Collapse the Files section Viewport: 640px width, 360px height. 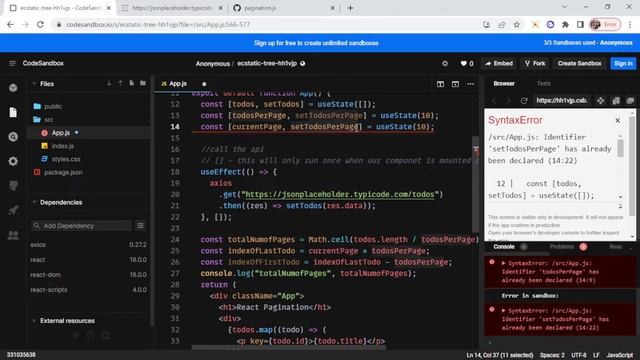click(x=34, y=84)
